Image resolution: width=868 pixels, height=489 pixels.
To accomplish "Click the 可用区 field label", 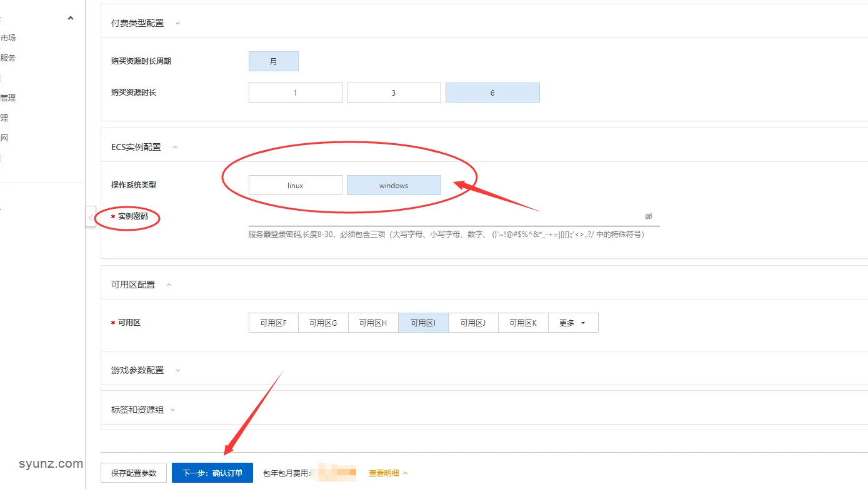I will click(x=129, y=323).
